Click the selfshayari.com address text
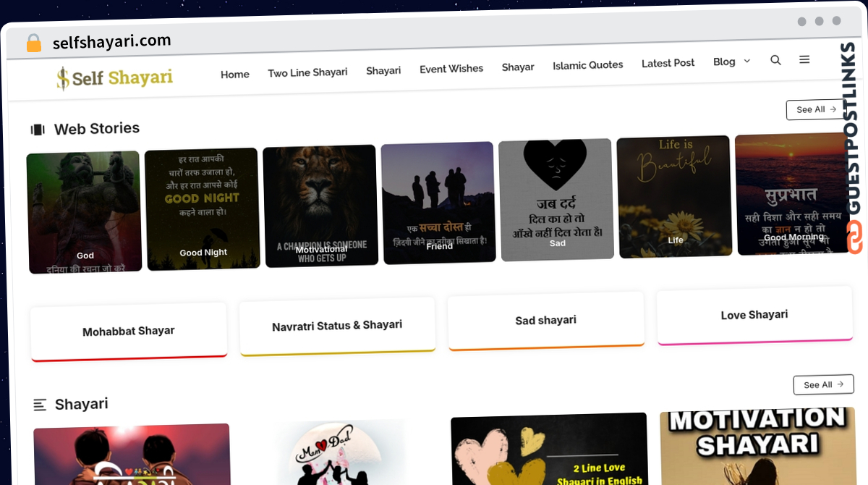Image resolution: width=868 pixels, height=485 pixels. click(112, 41)
